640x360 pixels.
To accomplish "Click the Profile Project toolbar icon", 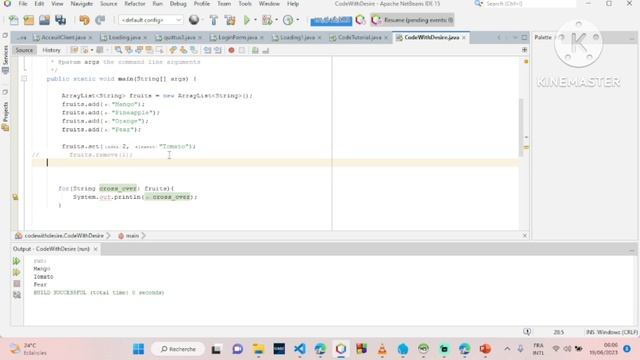I will click(x=288, y=20).
